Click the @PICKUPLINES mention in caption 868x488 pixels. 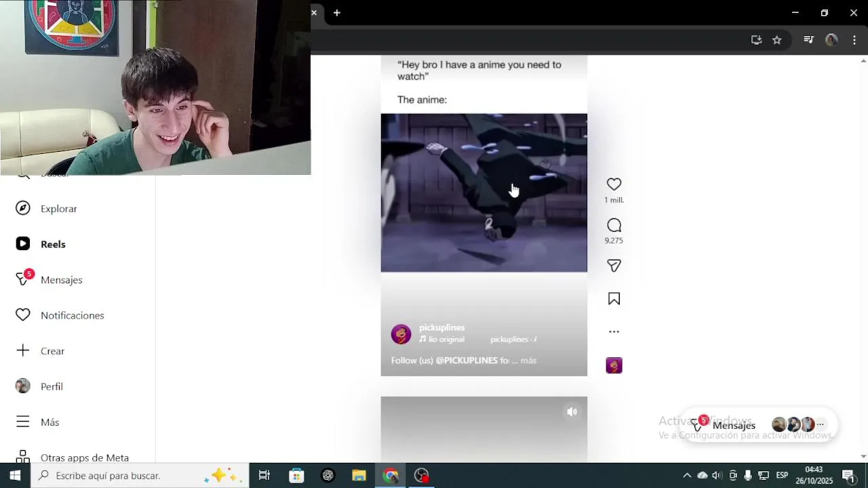tap(467, 361)
